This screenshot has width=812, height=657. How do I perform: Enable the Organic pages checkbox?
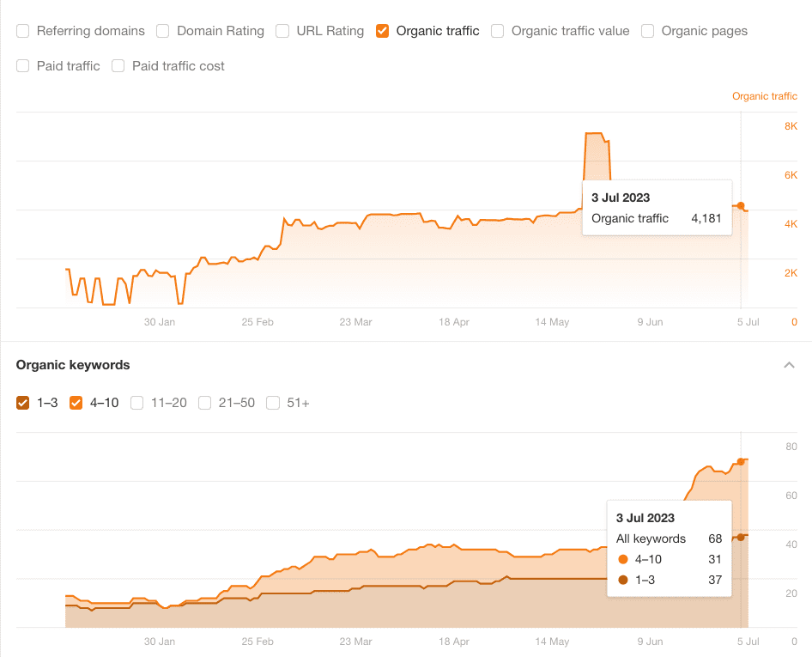pyautogui.click(x=648, y=31)
